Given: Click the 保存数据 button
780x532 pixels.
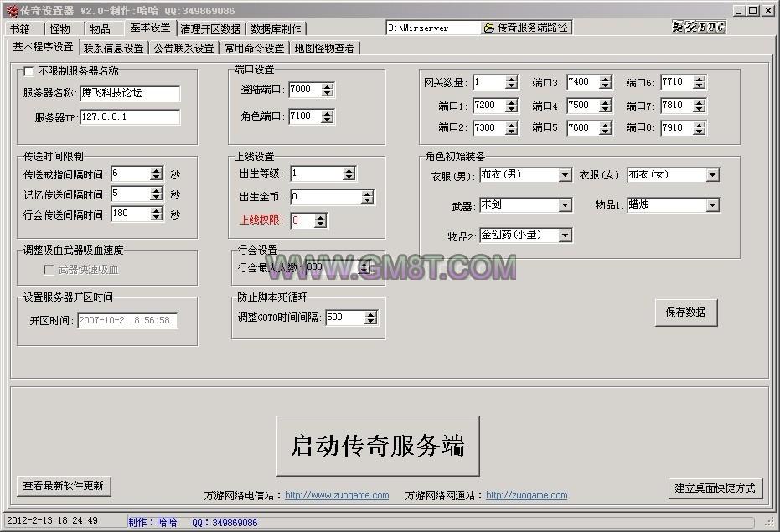Looking at the screenshot, I should coord(685,312).
